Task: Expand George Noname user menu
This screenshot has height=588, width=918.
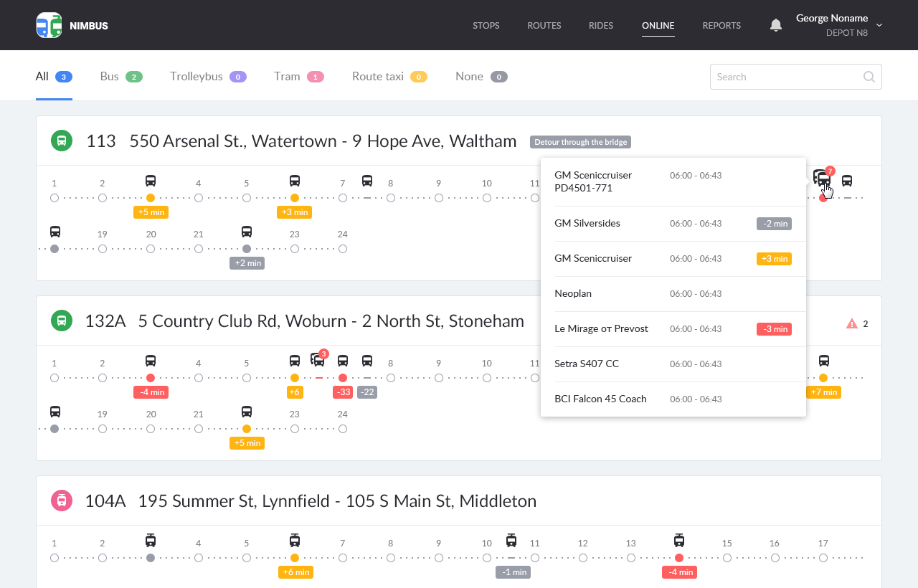Action: click(x=879, y=25)
